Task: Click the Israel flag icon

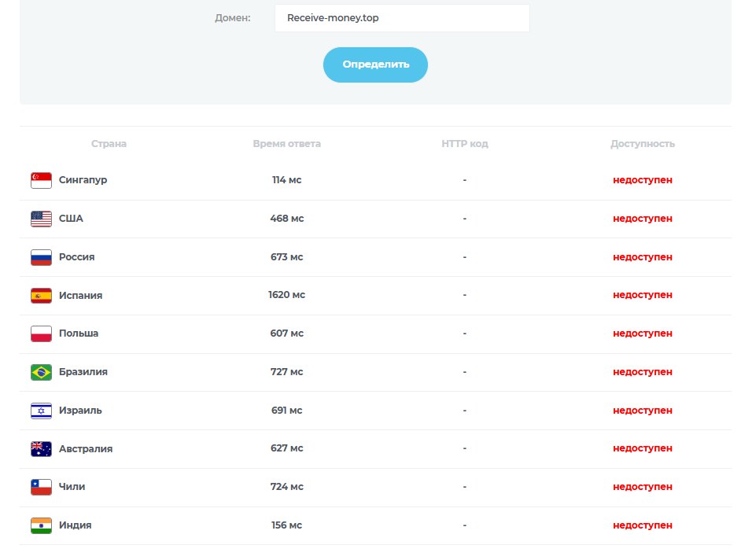Action: [x=41, y=411]
